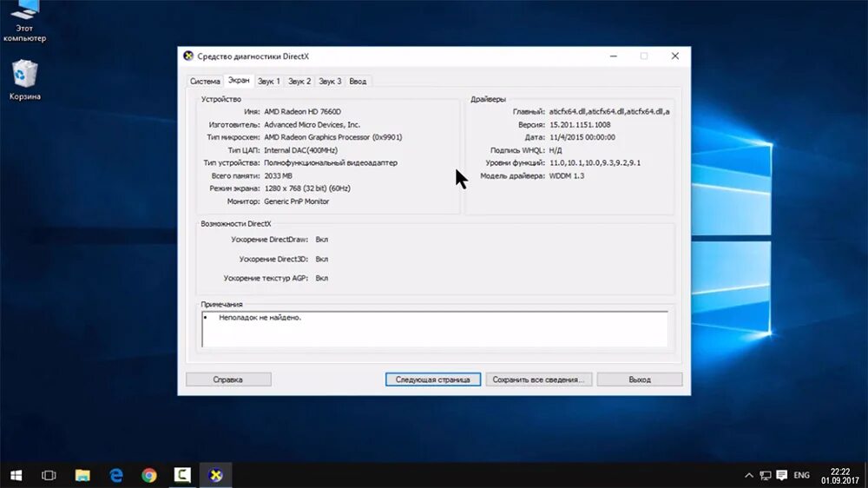Launch Microsoft Edge from the taskbar
Viewport: 868px width, 488px height.
tap(115, 475)
